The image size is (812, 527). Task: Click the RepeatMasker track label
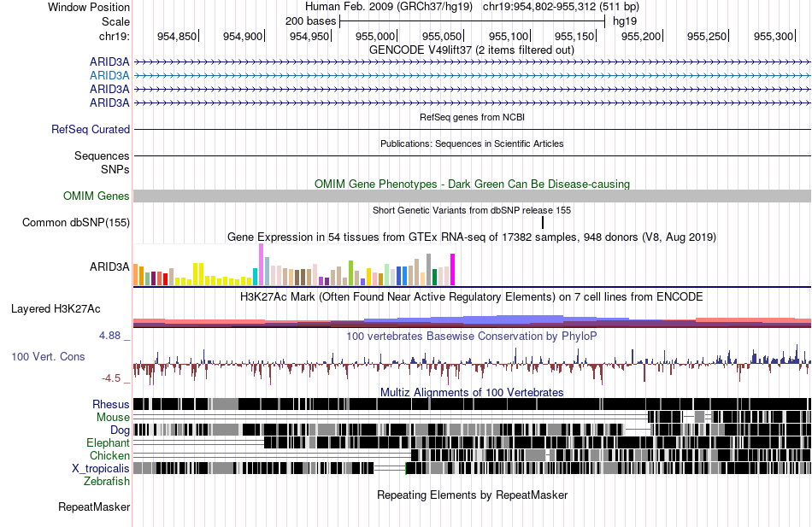94,507
